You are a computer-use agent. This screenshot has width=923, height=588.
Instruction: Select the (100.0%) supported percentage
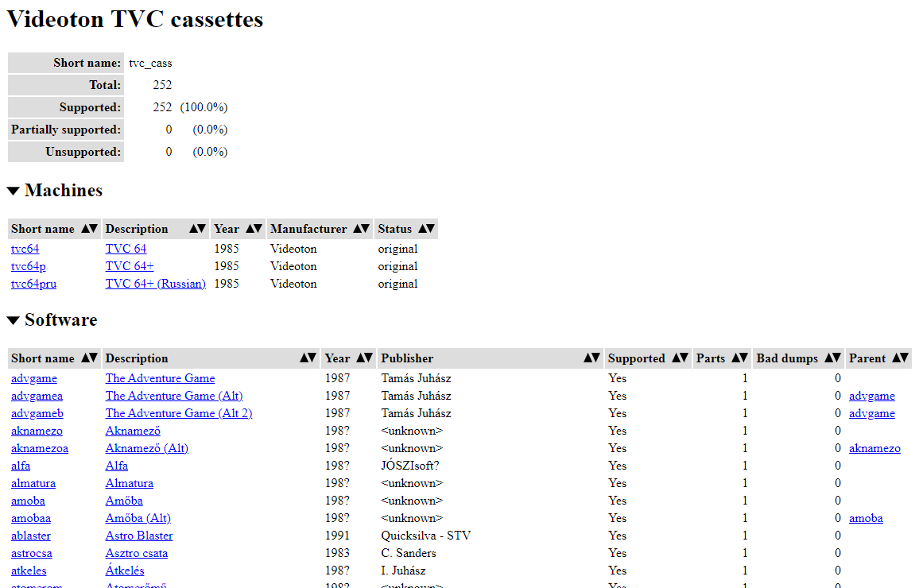pos(204,107)
